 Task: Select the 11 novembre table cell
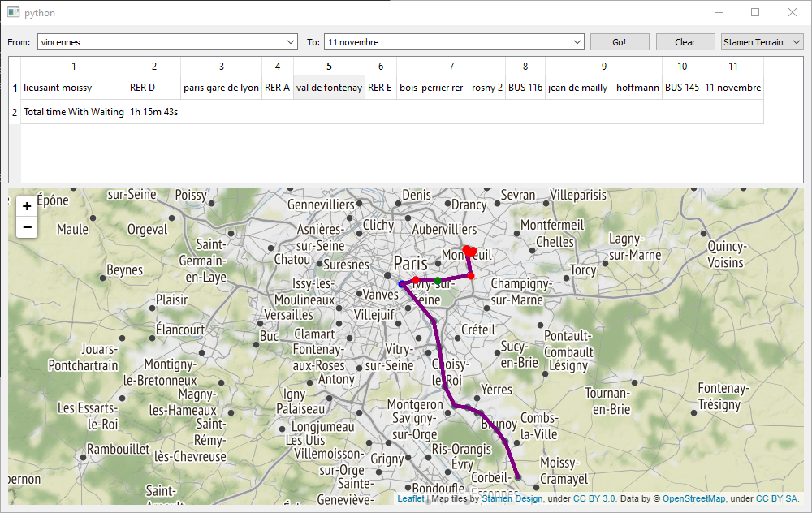click(x=732, y=88)
